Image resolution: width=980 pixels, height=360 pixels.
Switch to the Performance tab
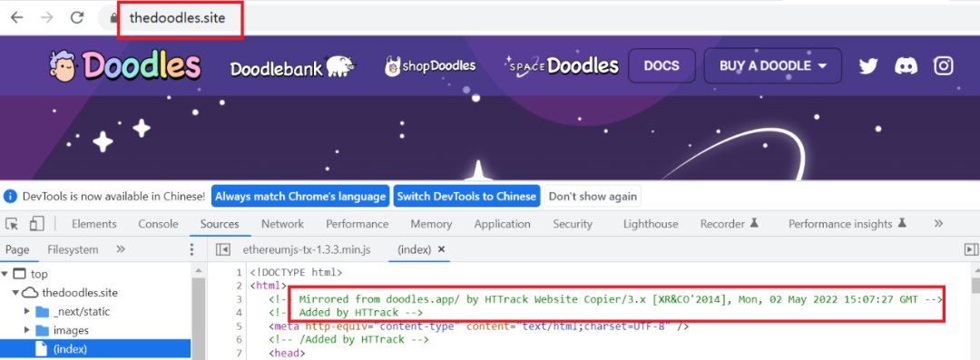tap(357, 224)
